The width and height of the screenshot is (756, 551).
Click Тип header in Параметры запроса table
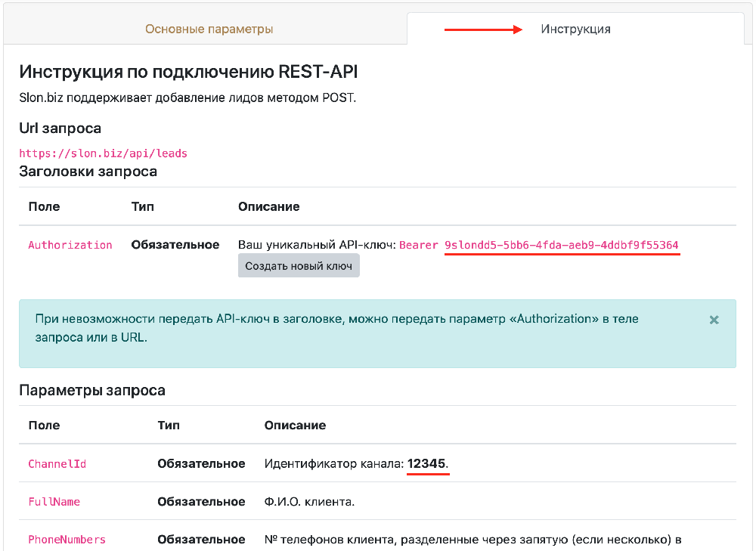click(x=169, y=426)
